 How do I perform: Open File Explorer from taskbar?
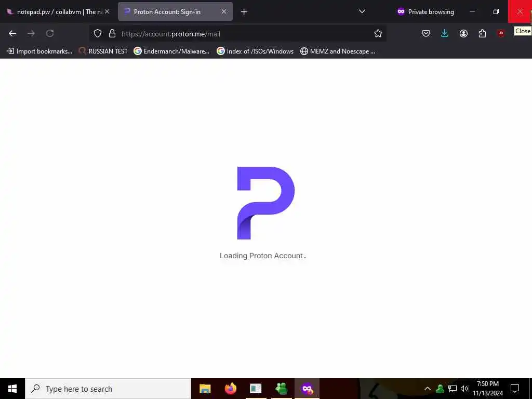205,389
